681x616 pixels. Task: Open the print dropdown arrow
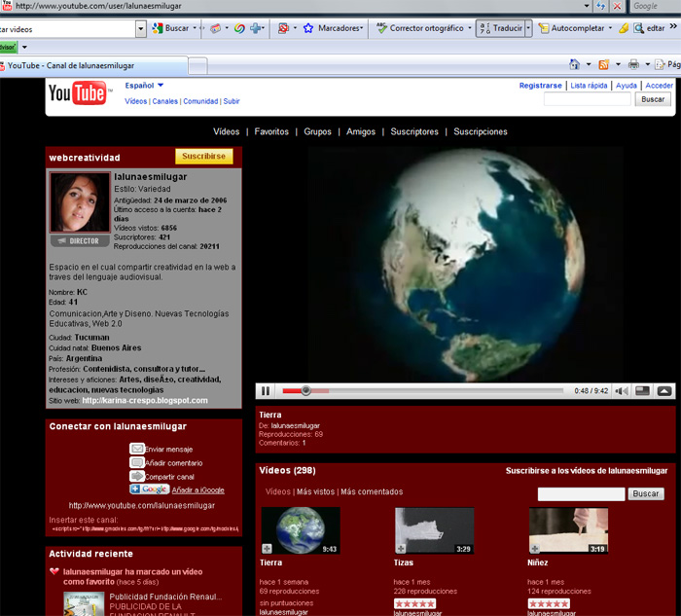[647, 65]
